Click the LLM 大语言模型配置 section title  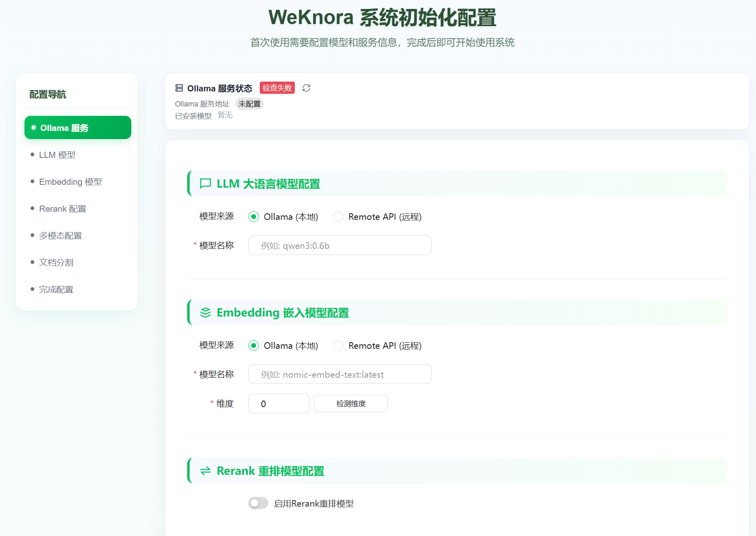tap(268, 184)
